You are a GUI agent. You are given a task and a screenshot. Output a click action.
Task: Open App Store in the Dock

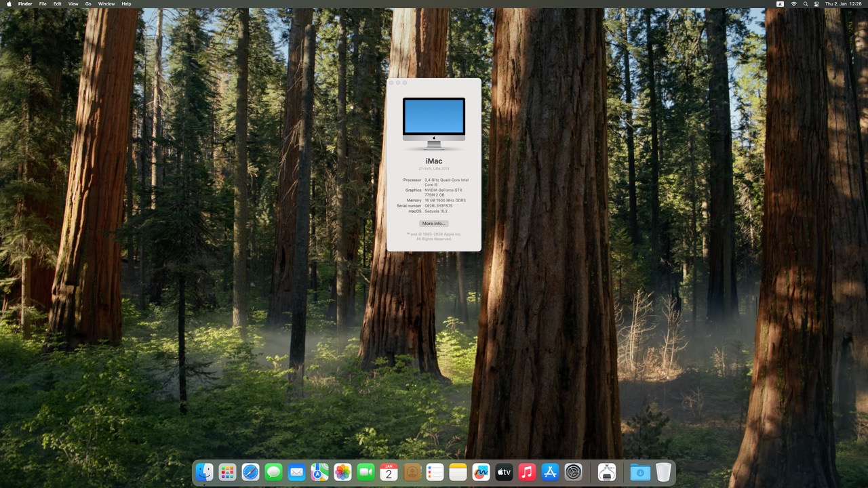pyautogui.click(x=551, y=472)
